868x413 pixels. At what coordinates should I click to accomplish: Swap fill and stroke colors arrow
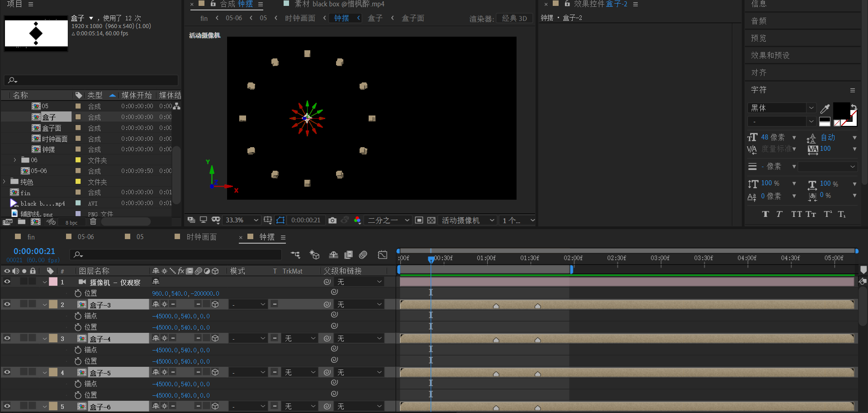coord(854,107)
